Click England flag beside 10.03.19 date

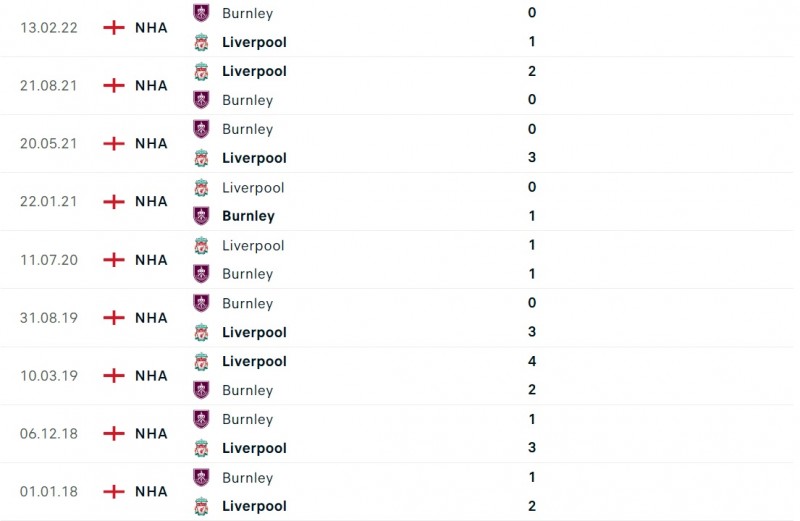pyautogui.click(x=114, y=375)
